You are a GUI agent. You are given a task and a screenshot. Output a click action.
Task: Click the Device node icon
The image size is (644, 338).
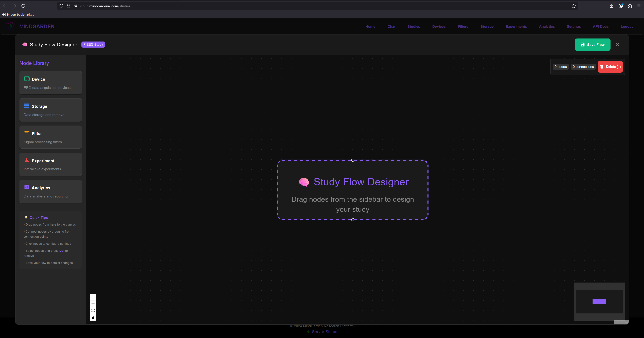tap(27, 79)
